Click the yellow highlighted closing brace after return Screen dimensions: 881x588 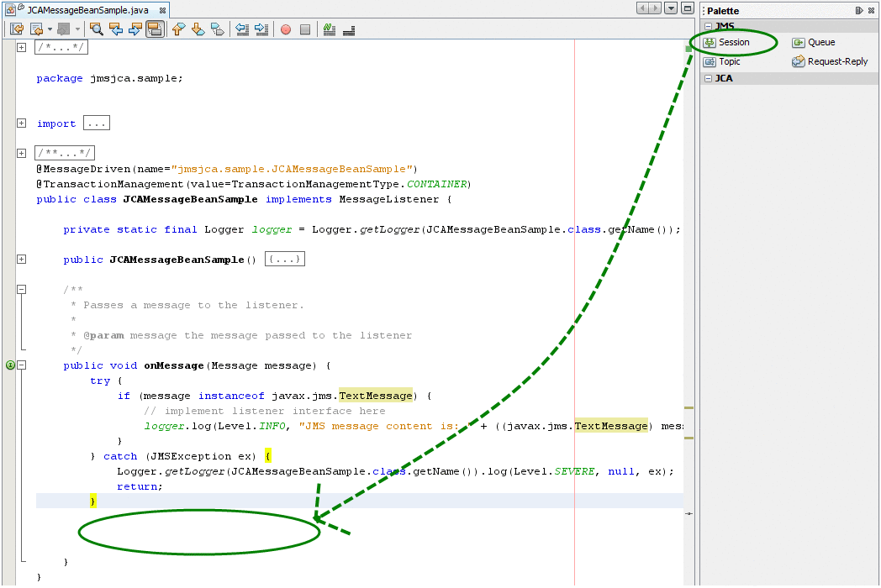click(x=92, y=501)
